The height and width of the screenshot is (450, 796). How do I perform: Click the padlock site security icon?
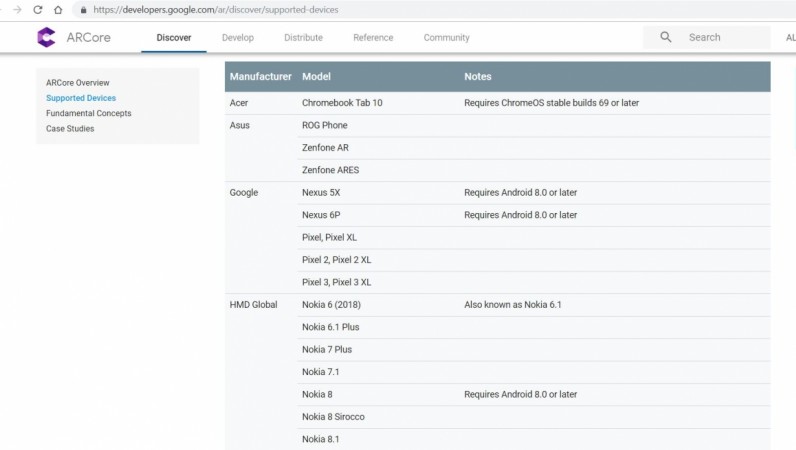pos(83,10)
